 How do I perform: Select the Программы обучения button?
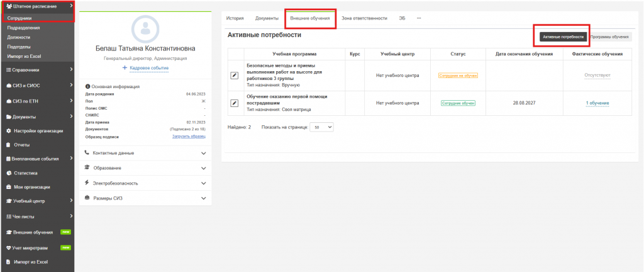coord(609,37)
